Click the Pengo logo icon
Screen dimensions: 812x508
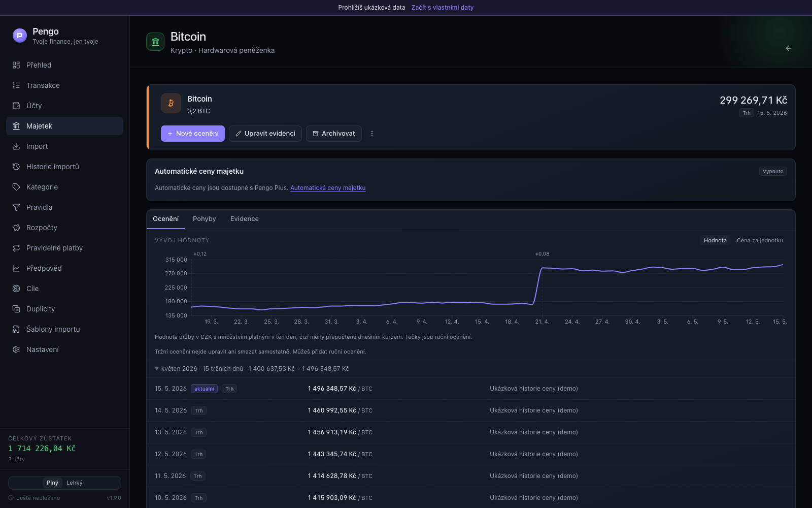pyautogui.click(x=20, y=36)
